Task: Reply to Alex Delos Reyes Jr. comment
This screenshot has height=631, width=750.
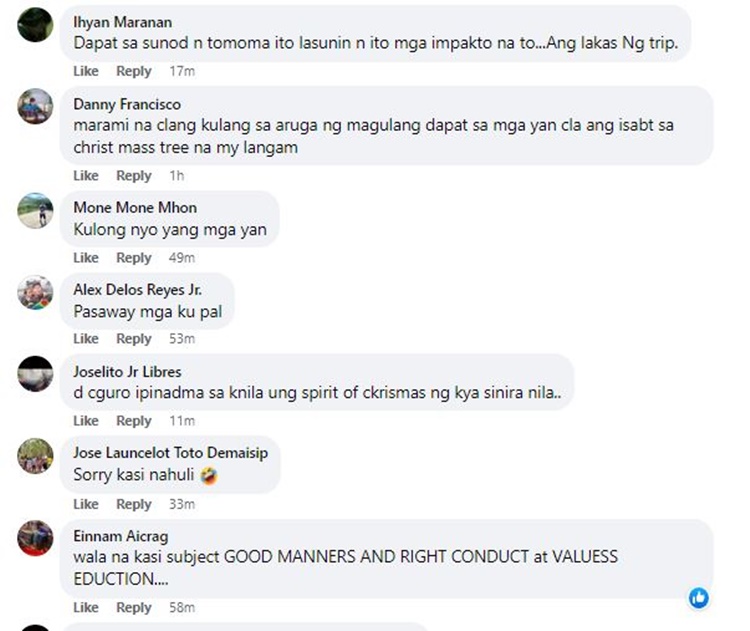Action: 134,339
